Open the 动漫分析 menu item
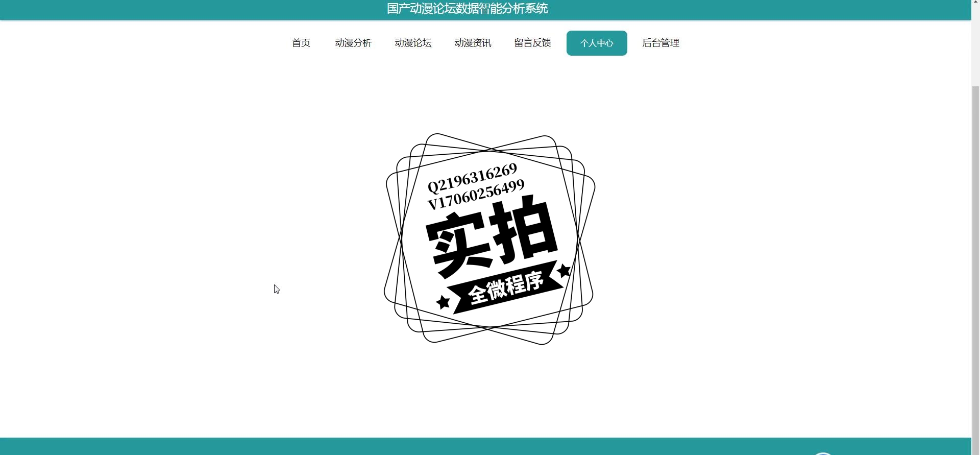The image size is (980, 455). [353, 43]
